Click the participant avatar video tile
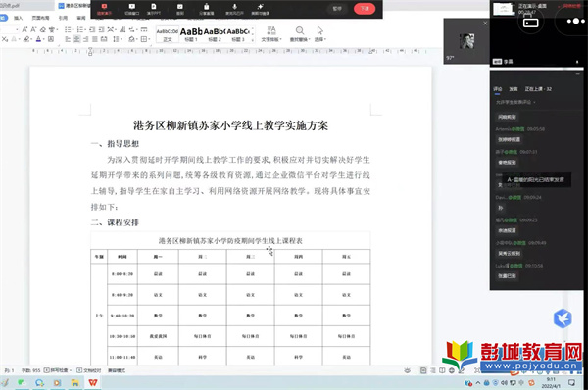The image size is (588, 390). point(467,41)
